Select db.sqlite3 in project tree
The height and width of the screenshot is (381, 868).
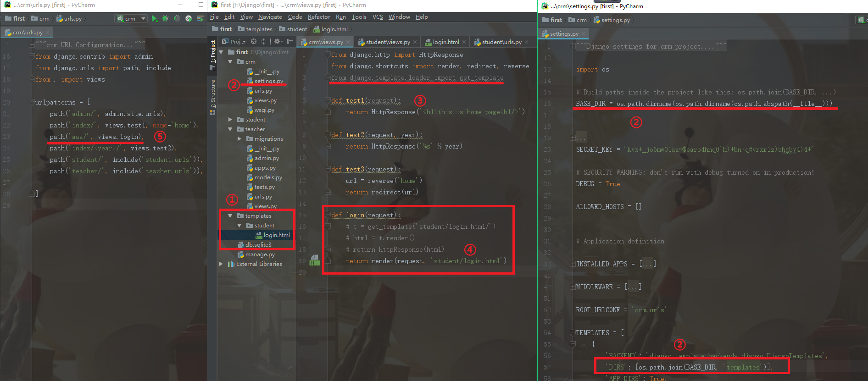click(255, 245)
